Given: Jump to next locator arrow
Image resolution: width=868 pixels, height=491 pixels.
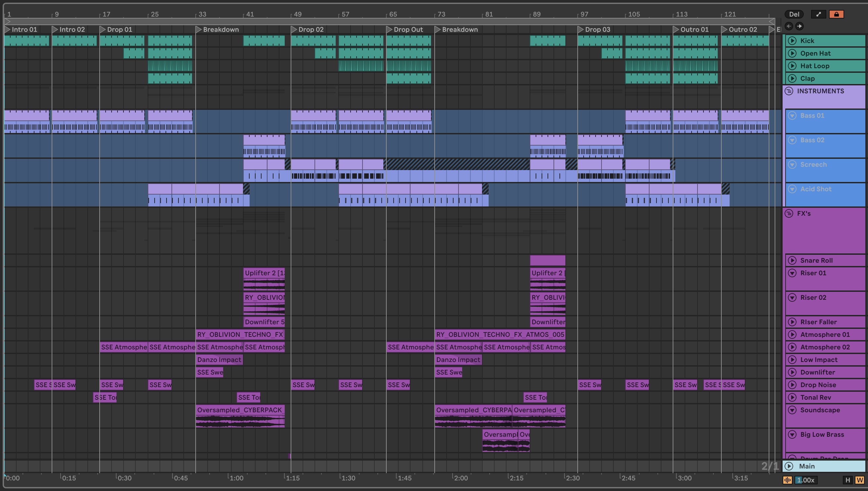Looking at the screenshot, I should coord(799,26).
